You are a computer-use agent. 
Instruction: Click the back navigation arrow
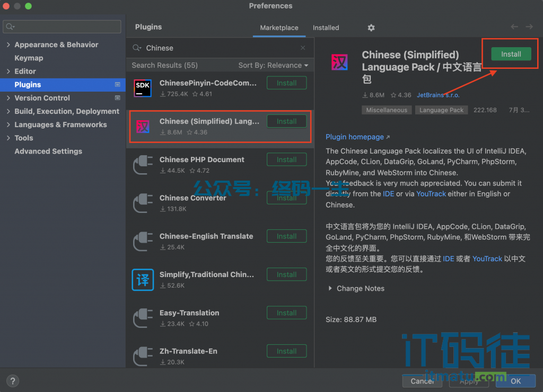[x=514, y=27]
